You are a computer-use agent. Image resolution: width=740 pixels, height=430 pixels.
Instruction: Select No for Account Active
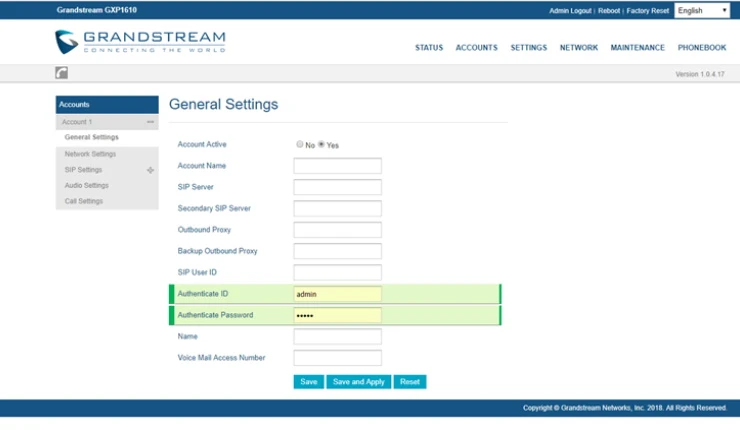point(300,144)
